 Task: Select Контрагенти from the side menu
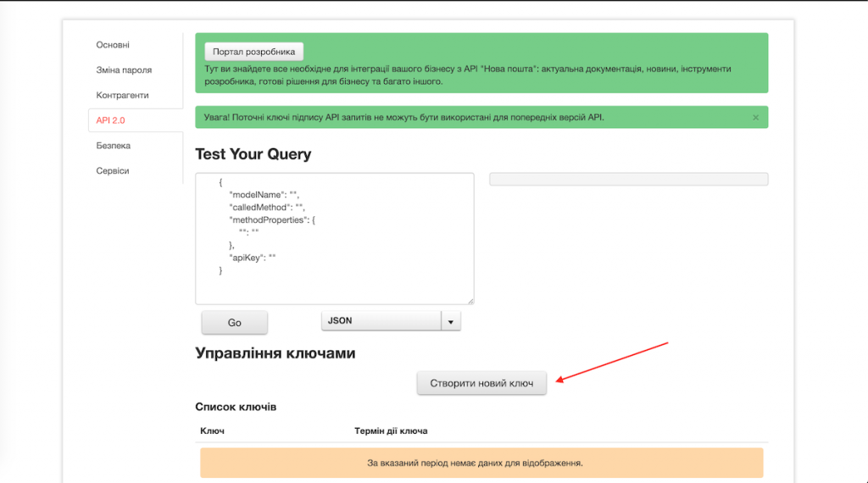click(x=122, y=95)
